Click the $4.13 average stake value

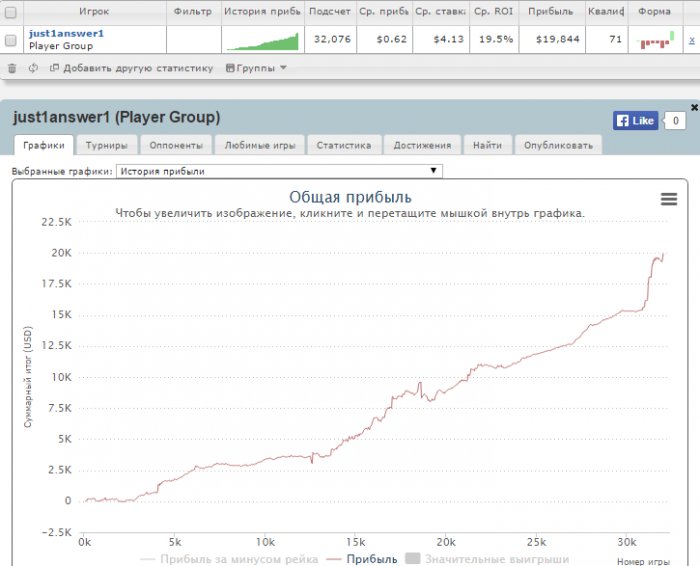(449, 40)
